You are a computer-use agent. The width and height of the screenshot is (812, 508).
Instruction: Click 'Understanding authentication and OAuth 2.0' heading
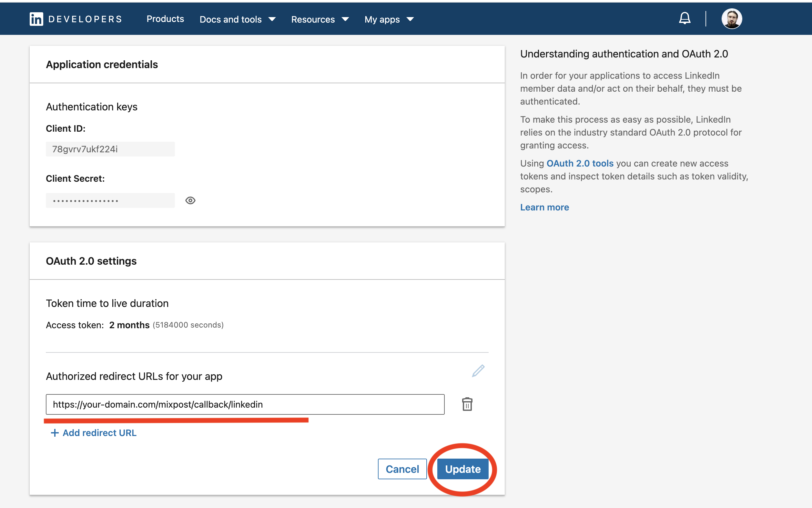click(624, 54)
